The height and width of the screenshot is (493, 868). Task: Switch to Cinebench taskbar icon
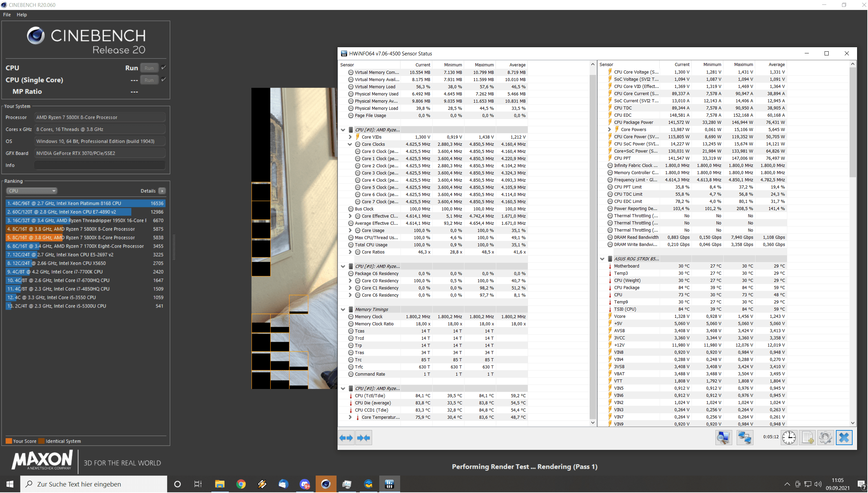326,484
